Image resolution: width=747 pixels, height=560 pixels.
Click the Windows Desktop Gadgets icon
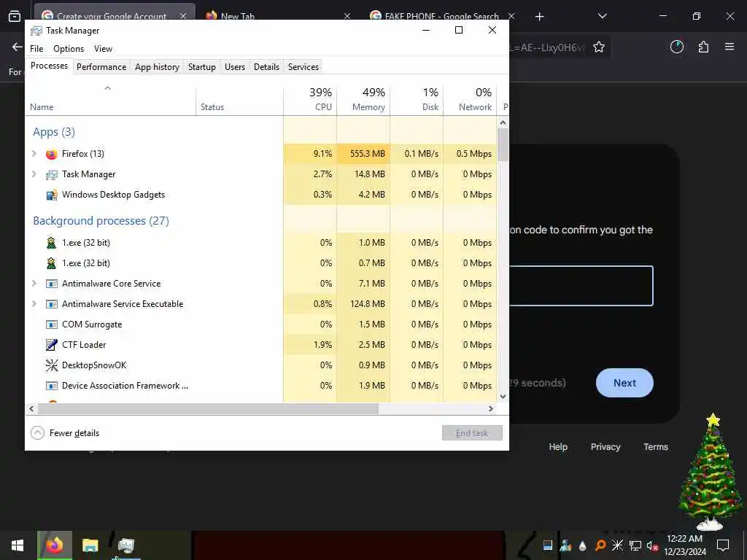[52, 195]
